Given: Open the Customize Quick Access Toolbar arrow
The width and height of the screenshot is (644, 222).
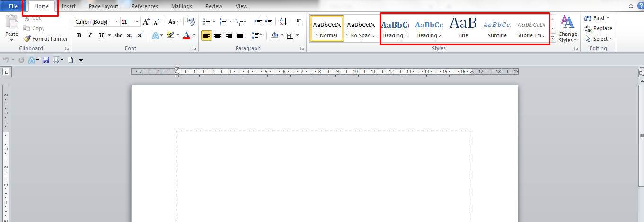Looking at the screenshot, I should 81,60.
